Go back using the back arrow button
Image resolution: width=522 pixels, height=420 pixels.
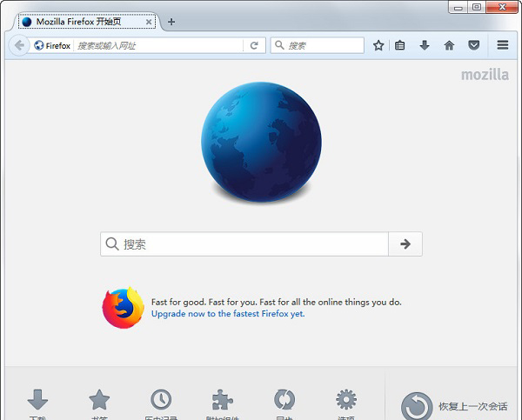click(x=19, y=45)
